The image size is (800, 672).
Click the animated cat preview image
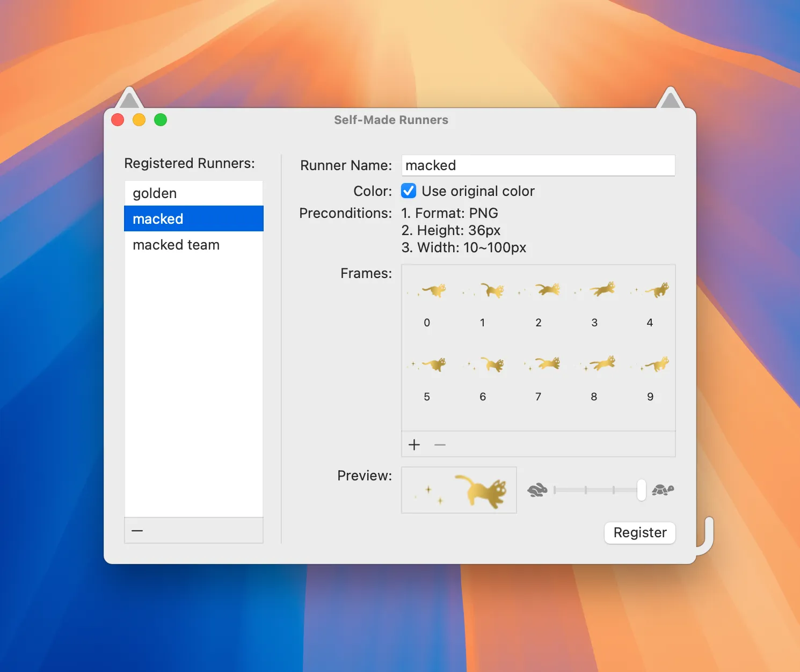coord(459,490)
